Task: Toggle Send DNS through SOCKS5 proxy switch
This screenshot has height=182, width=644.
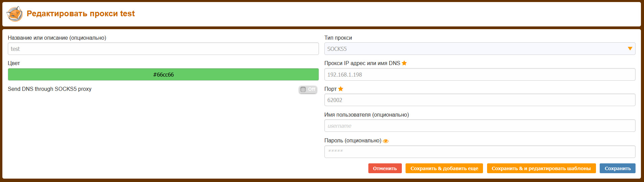Action: click(308, 89)
